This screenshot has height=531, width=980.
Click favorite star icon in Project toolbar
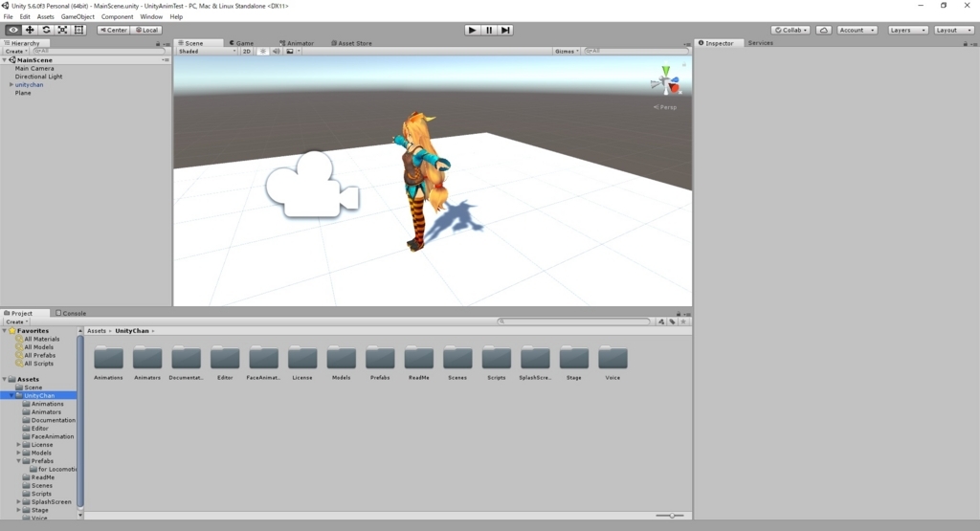click(x=683, y=321)
